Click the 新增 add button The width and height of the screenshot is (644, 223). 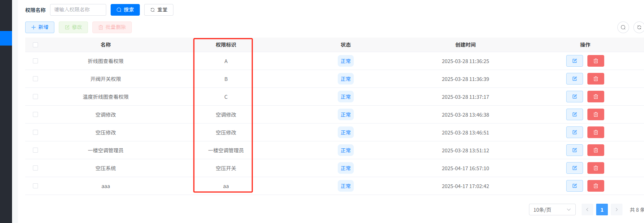pos(40,27)
